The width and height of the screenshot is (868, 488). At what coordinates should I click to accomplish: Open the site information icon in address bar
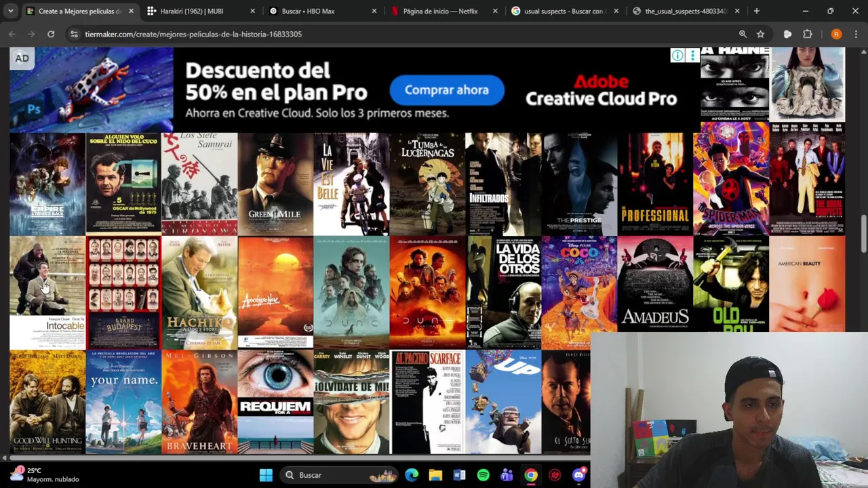click(74, 34)
